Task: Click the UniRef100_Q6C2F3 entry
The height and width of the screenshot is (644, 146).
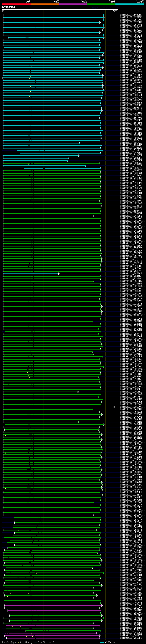Action: tap(131, 638)
